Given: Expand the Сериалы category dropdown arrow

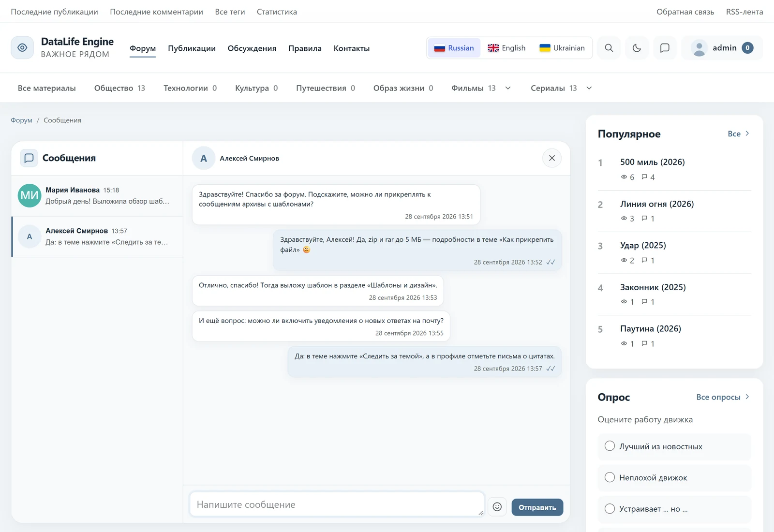Looking at the screenshot, I should click(589, 88).
